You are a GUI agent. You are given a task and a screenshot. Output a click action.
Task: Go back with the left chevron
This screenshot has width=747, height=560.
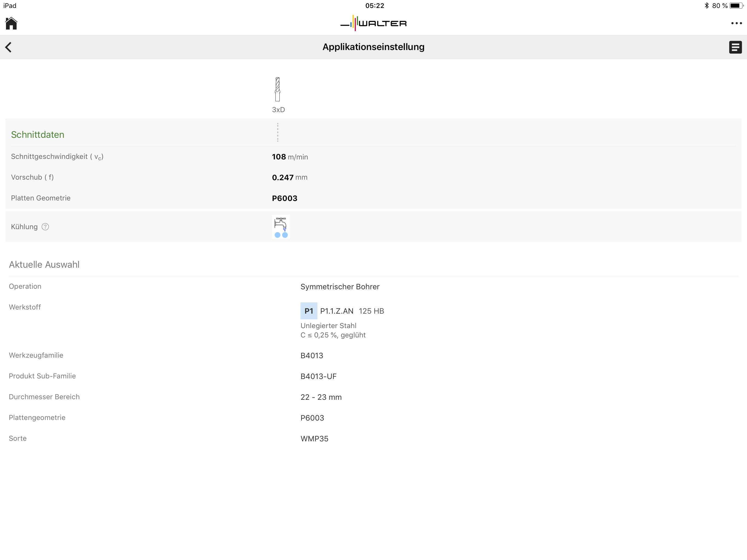coord(9,47)
